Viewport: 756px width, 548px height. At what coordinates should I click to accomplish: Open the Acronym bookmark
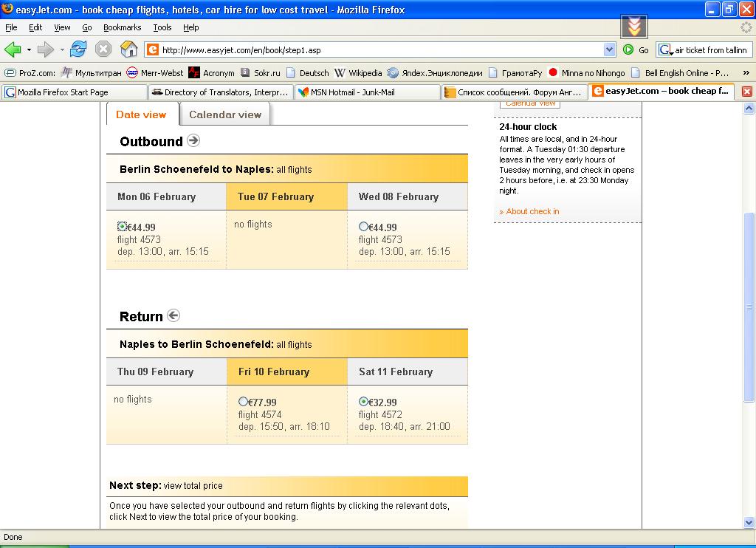(x=212, y=73)
